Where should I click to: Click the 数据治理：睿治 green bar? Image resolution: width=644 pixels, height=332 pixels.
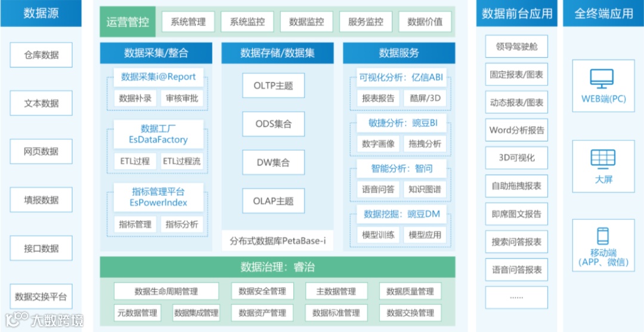tap(278, 267)
